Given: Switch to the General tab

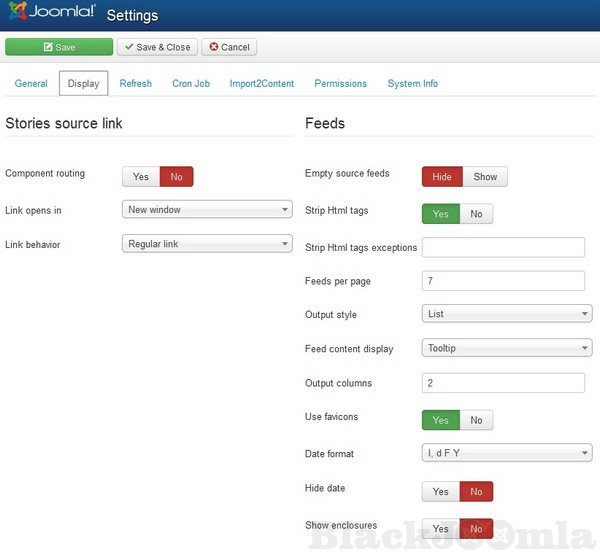Looking at the screenshot, I should (31, 84).
